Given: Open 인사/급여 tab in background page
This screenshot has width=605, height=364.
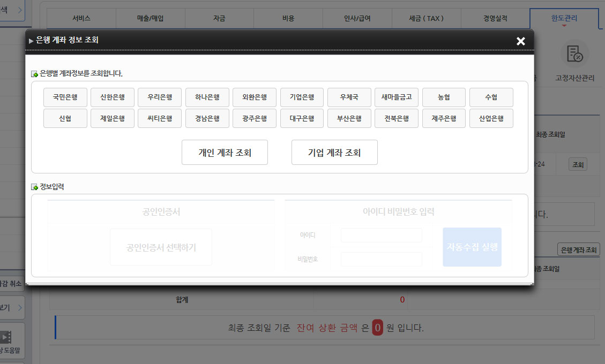Looking at the screenshot, I should pyautogui.click(x=357, y=18).
